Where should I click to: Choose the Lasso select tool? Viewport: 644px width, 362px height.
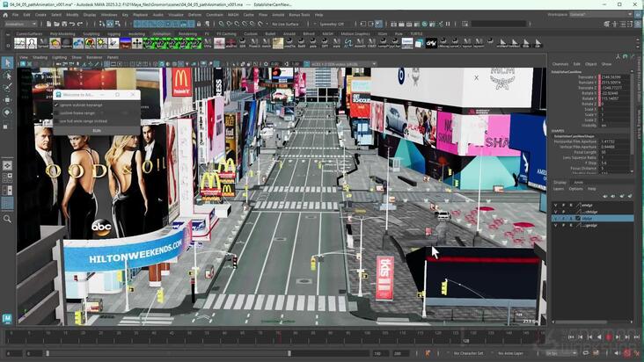(7, 76)
